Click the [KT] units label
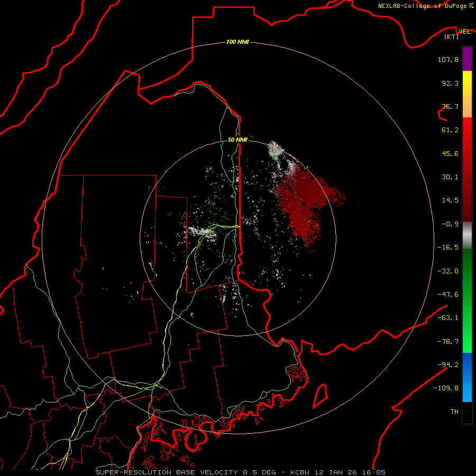The image size is (476, 476). point(451,36)
